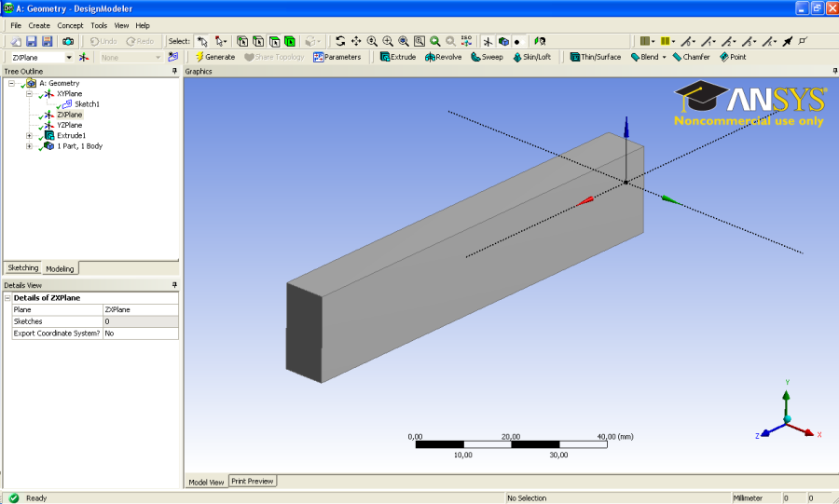This screenshot has height=504, width=839.
Task: Switch to the Sketching tab
Action: 23,267
